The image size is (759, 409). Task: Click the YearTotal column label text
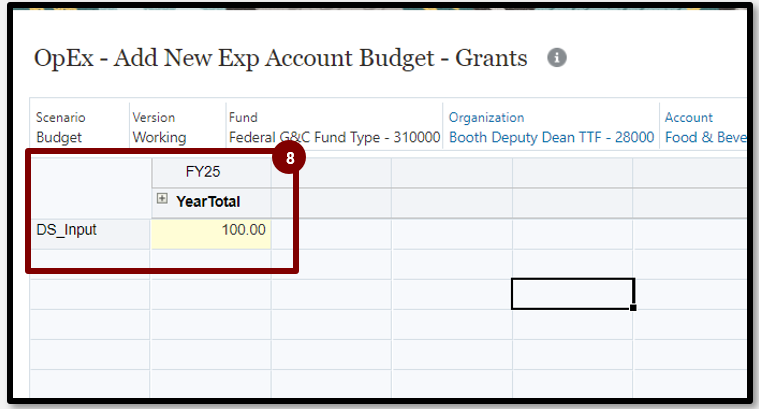coord(208,201)
